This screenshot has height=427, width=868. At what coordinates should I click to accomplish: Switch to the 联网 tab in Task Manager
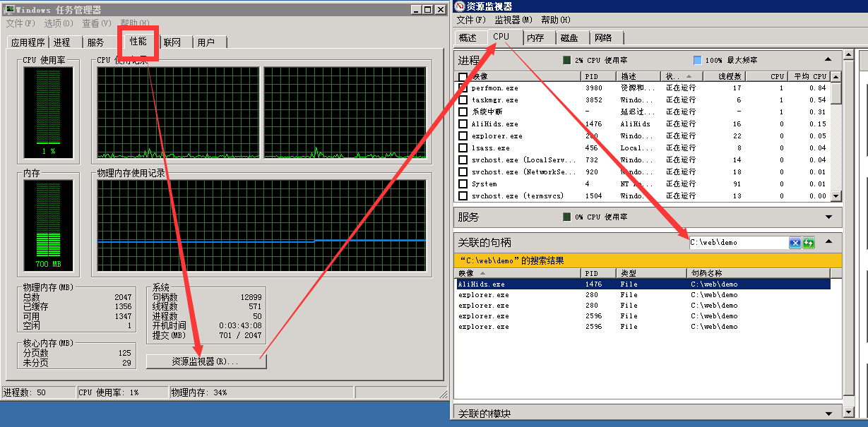(x=172, y=42)
